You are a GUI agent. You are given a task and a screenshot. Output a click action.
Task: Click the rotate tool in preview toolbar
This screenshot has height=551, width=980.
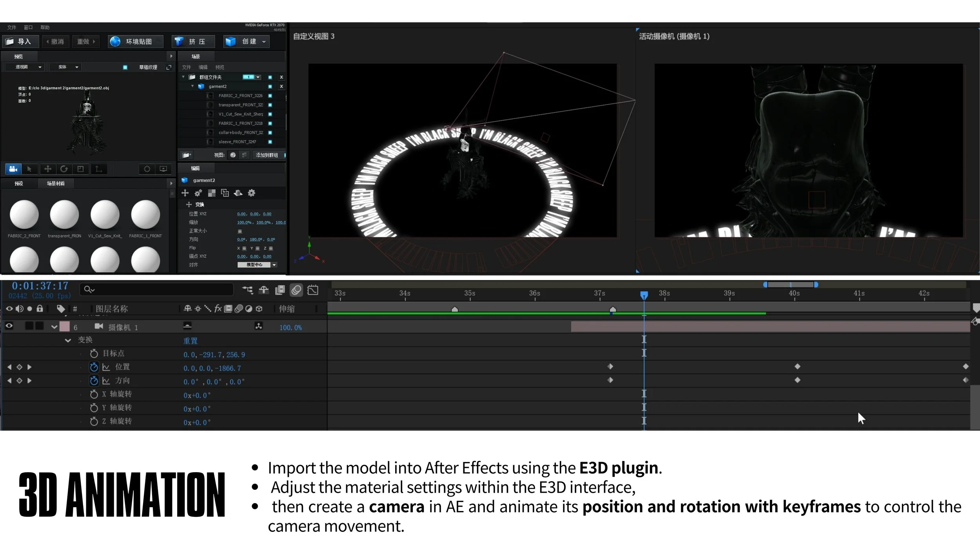point(64,169)
